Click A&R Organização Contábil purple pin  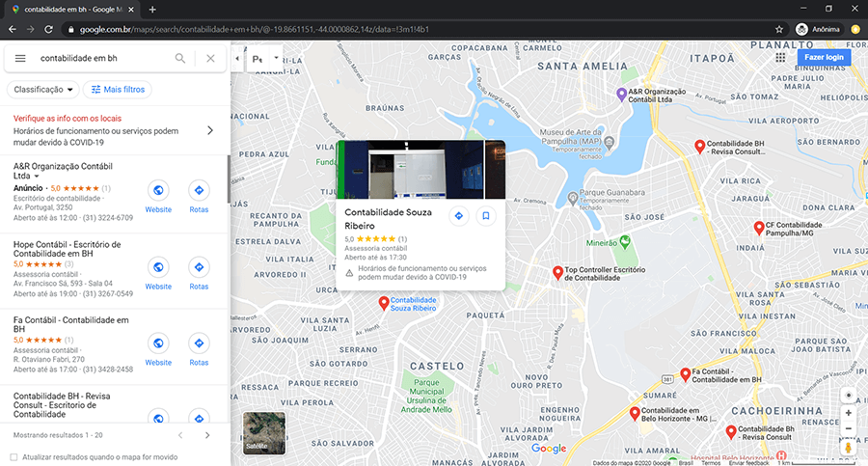(x=621, y=95)
